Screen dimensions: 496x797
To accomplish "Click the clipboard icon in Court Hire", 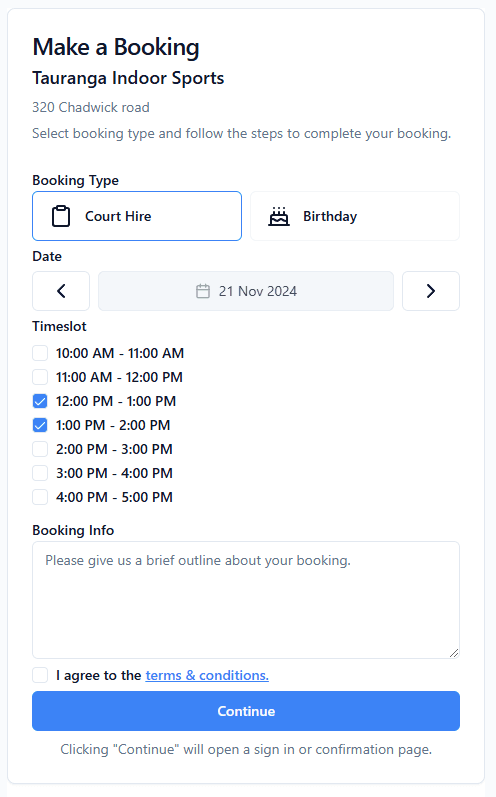I will coord(61,216).
